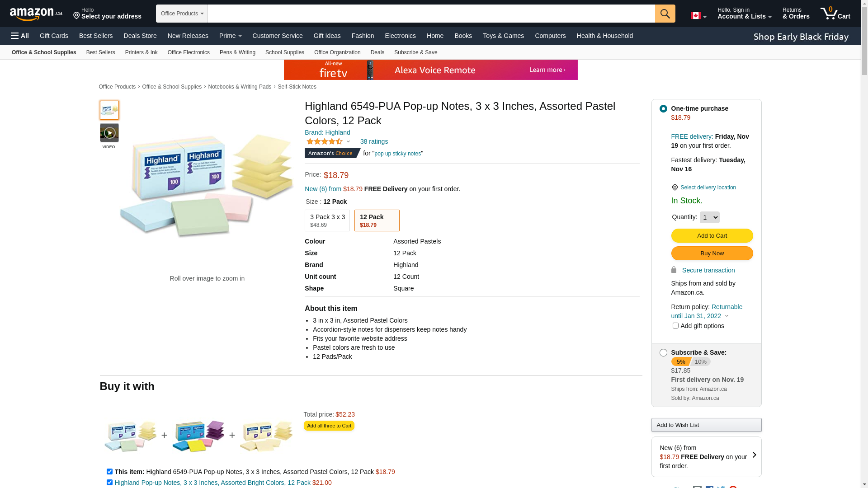Click inside the search text field
Screen dimensions: 868x488
click(431, 14)
